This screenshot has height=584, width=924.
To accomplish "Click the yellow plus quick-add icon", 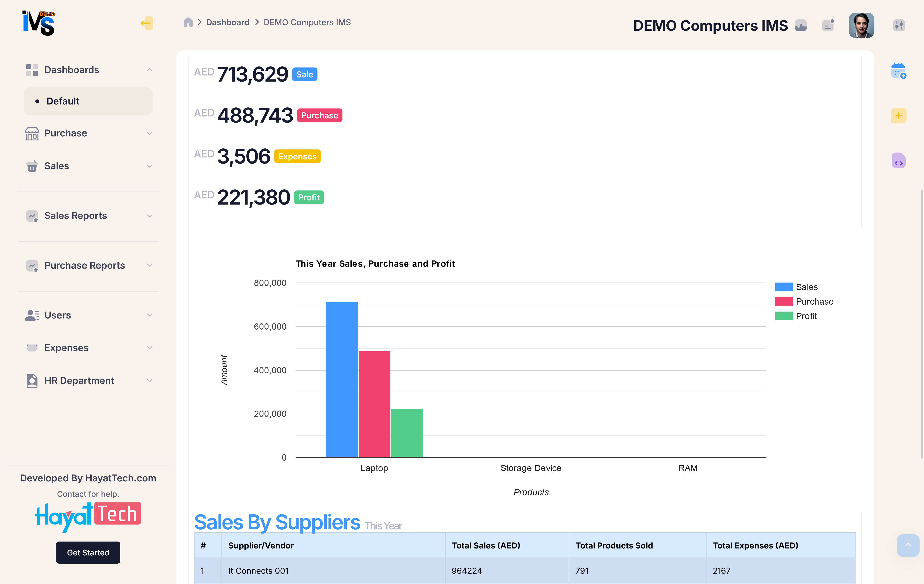I will [899, 115].
